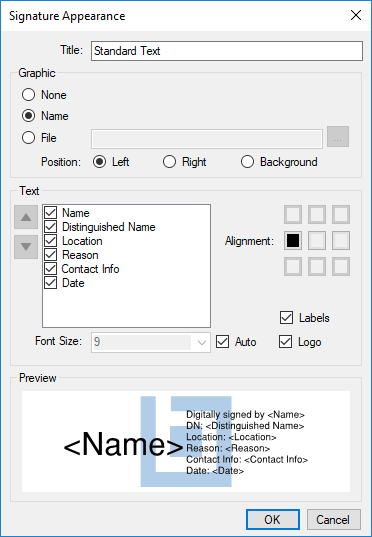This screenshot has width=372, height=537.
Task: Uncheck the Name text item
Action: [x=51, y=213]
